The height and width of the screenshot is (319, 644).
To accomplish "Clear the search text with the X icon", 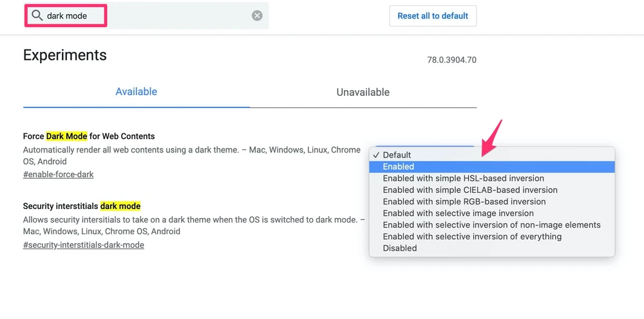I will pyautogui.click(x=257, y=15).
